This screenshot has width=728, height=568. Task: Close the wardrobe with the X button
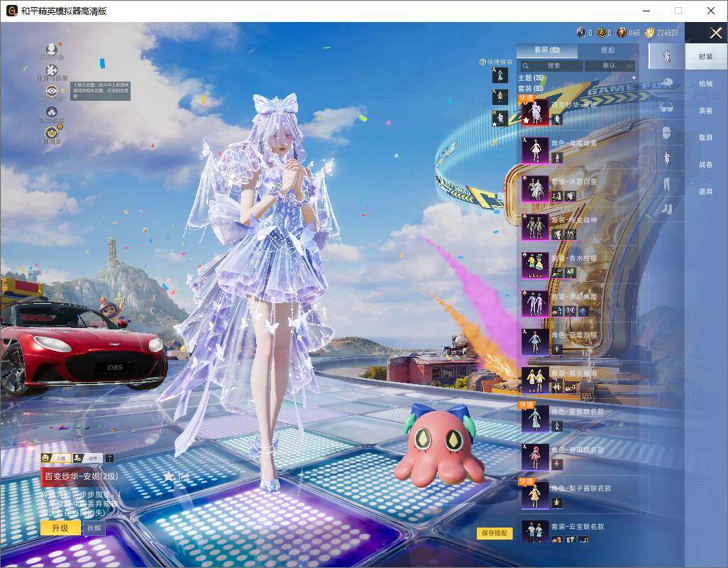point(715,33)
